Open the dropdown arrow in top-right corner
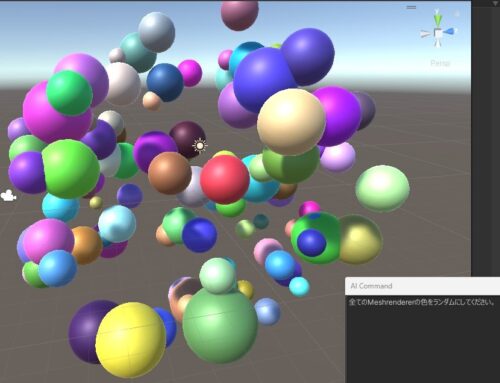This screenshot has width=500, height=383. [x=495, y=3]
